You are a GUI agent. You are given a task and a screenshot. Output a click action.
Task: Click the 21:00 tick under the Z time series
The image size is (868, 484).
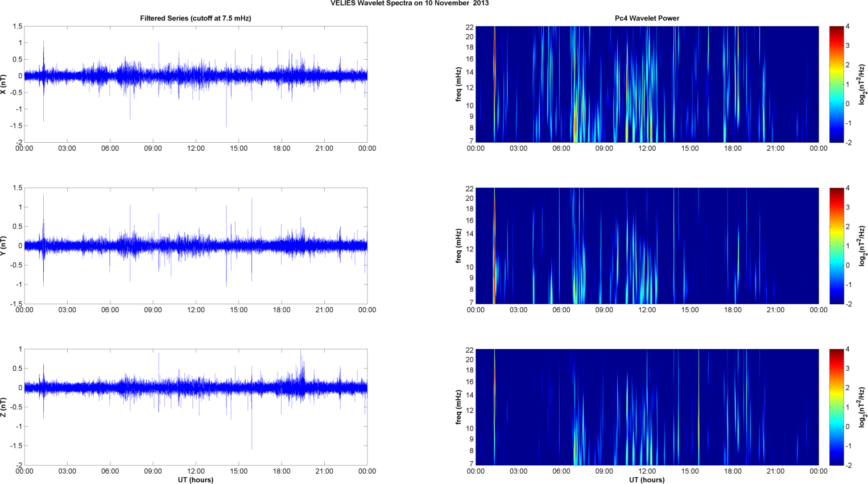(324, 471)
